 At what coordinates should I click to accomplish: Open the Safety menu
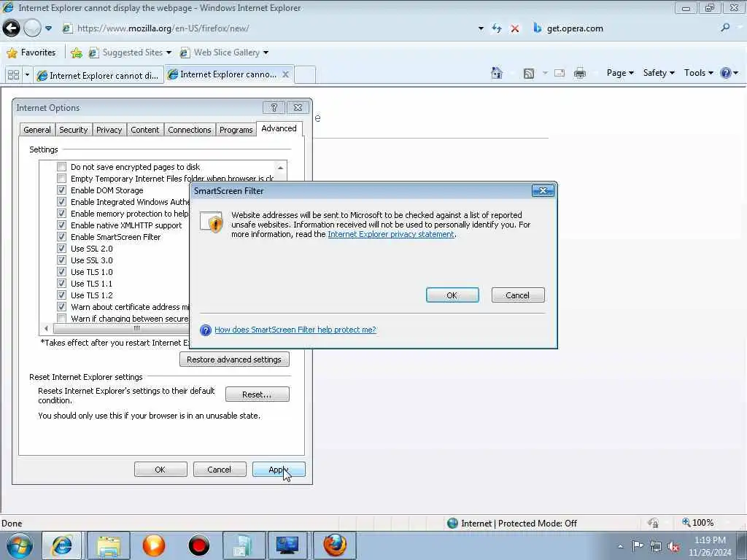pyautogui.click(x=659, y=73)
